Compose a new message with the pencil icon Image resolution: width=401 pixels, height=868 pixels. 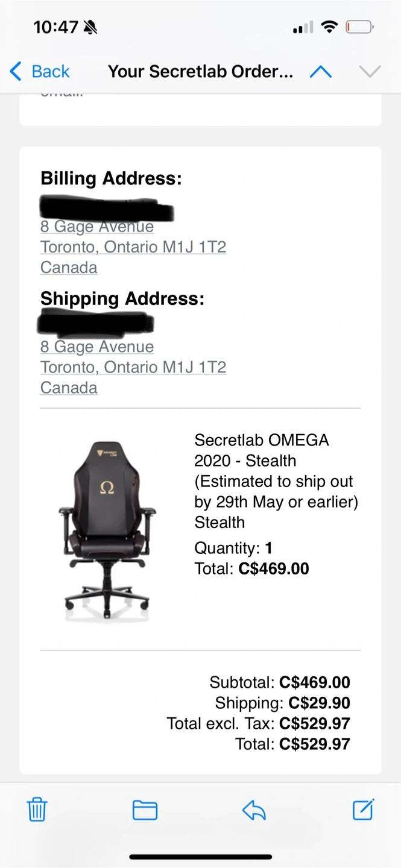[363, 810]
